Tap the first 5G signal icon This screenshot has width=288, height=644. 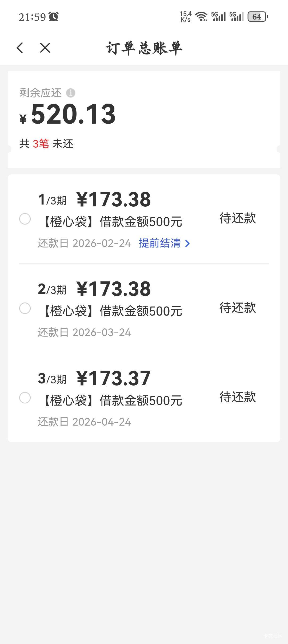click(218, 17)
